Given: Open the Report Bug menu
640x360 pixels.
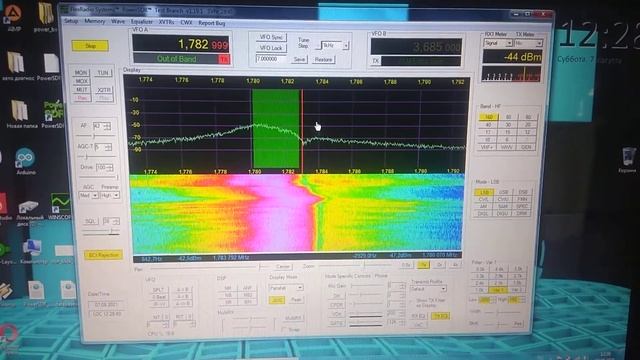Looking at the screenshot, I should tap(211, 23).
